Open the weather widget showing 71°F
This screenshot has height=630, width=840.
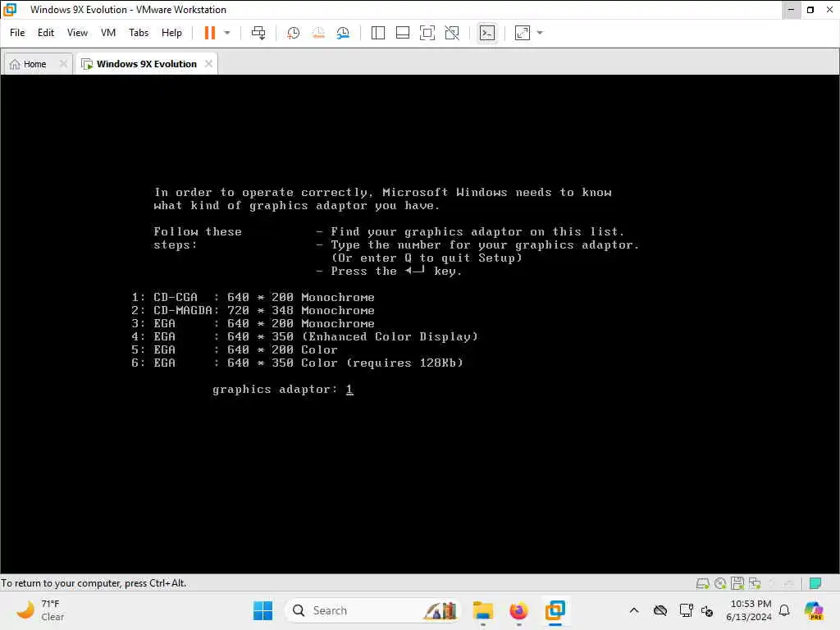tap(41, 610)
